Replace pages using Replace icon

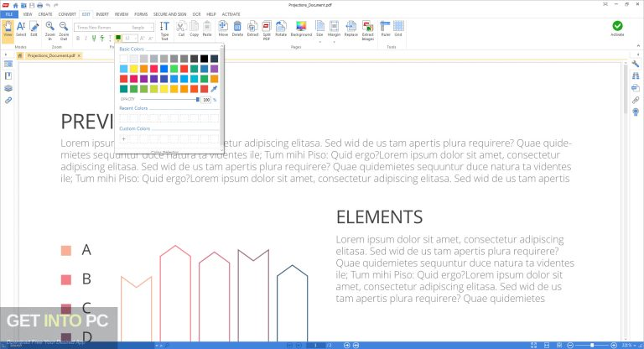pos(351,29)
